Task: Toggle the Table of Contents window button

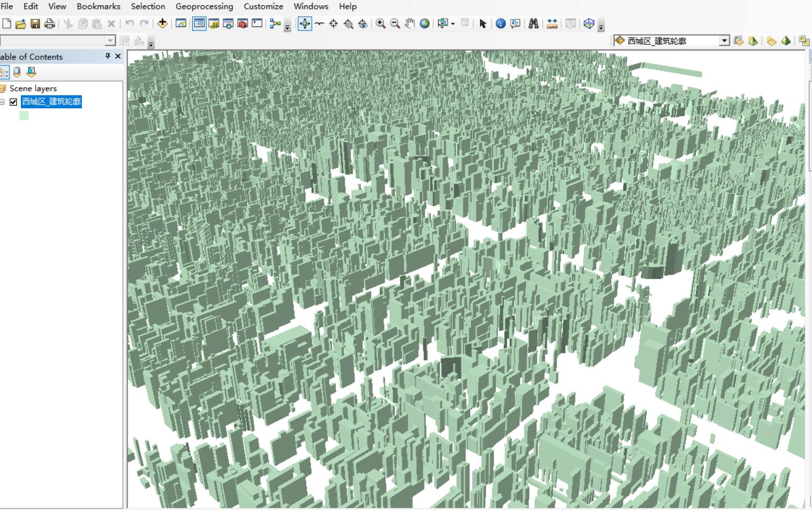Action: click(x=199, y=24)
